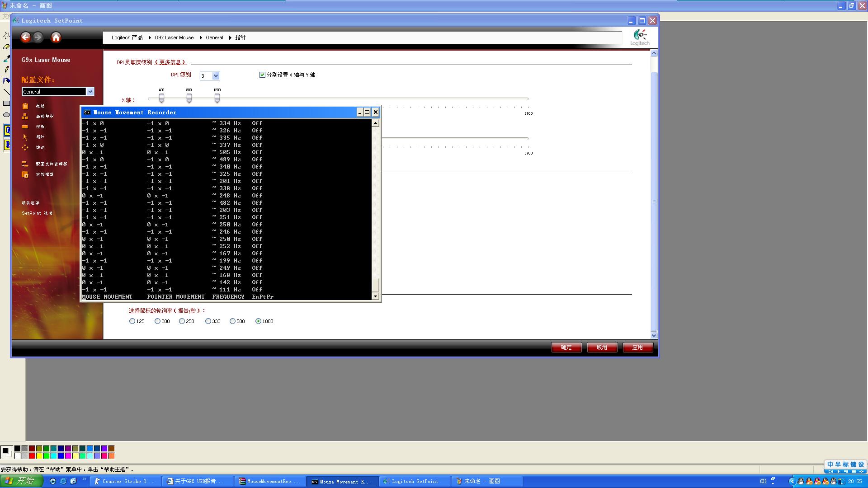Image resolution: width=868 pixels, height=488 pixels.
Task: Open the pointer arrow icon in sidebar
Action: (25, 137)
